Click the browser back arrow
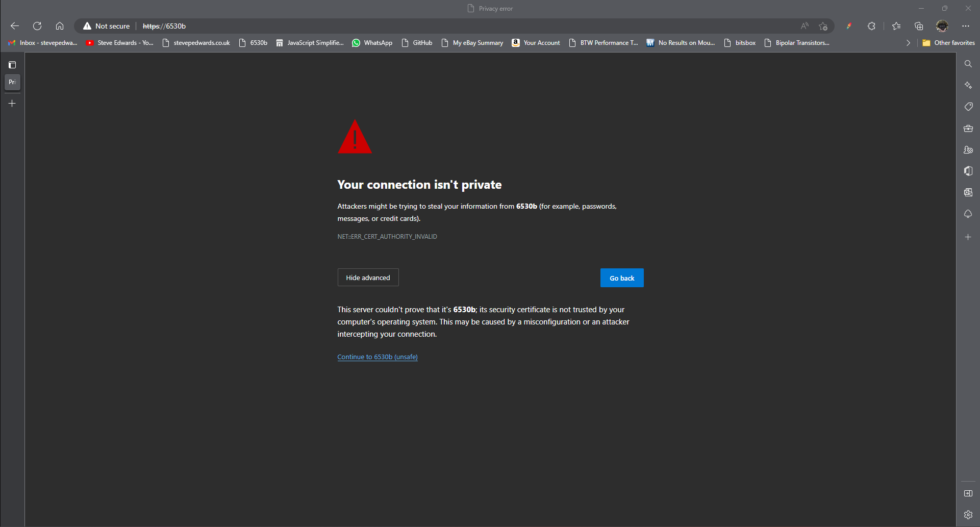This screenshot has height=527, width=980. point(15,26)
